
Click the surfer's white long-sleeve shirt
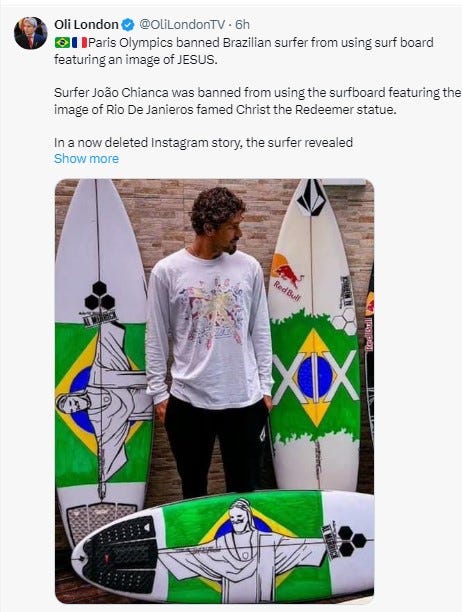209,328
